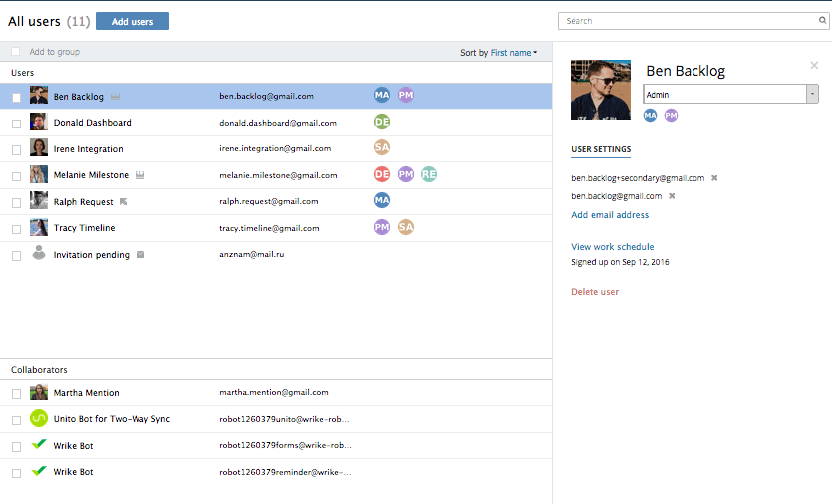Click the search magnifier icon
Screen dimensions: 832x504
coord(822,20)
